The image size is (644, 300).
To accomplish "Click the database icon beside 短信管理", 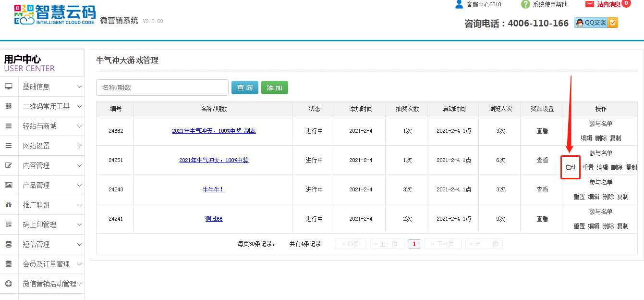I will [x=9, y=244].
